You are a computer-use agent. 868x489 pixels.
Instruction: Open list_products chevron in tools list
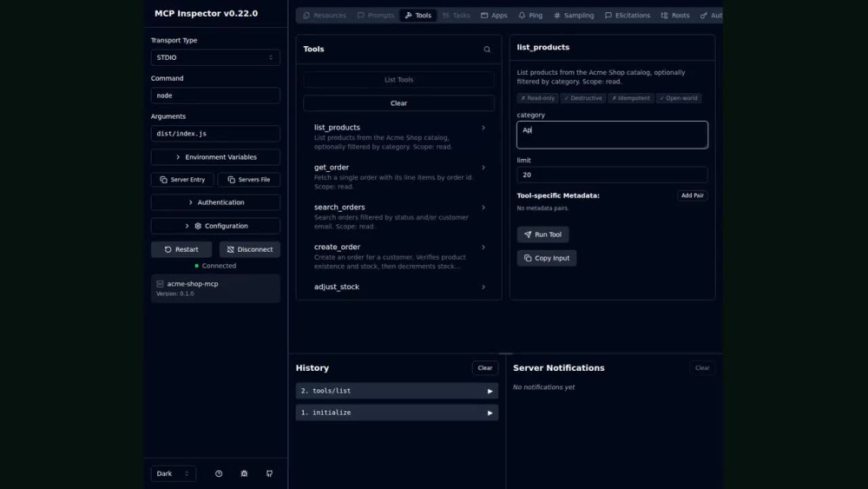tap(483, 128)
